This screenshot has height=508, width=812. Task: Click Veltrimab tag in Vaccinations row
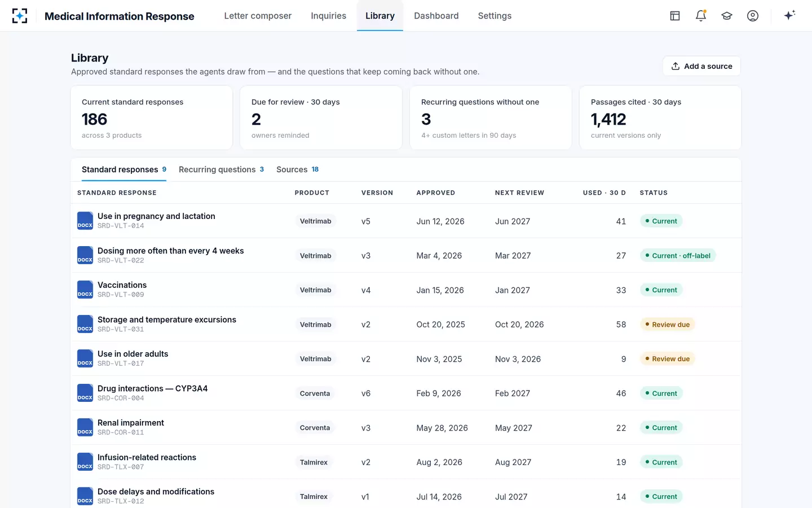tap(316, 290)
